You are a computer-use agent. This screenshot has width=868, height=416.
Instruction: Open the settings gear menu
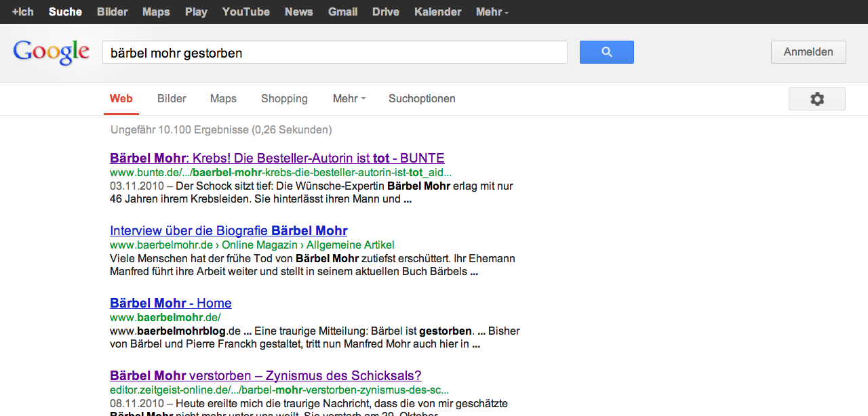(816, 99)
